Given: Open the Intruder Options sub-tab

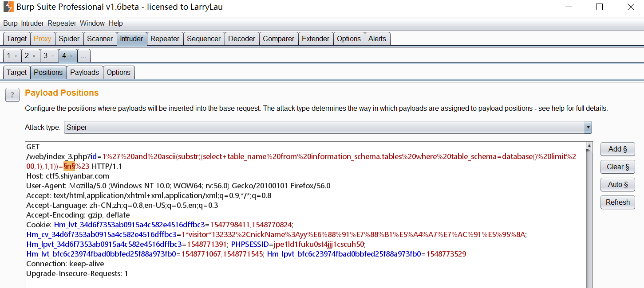Looking at the screenshot, I should click(x=119, y=72).
